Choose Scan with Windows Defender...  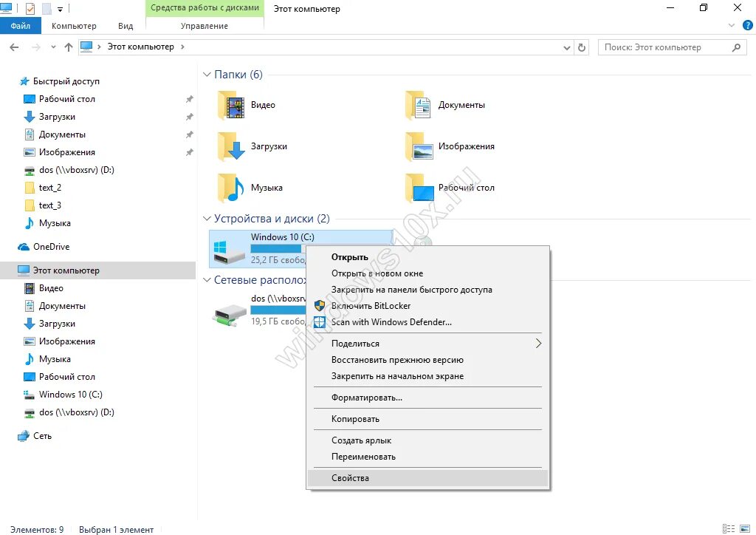[x=427, y=322]
